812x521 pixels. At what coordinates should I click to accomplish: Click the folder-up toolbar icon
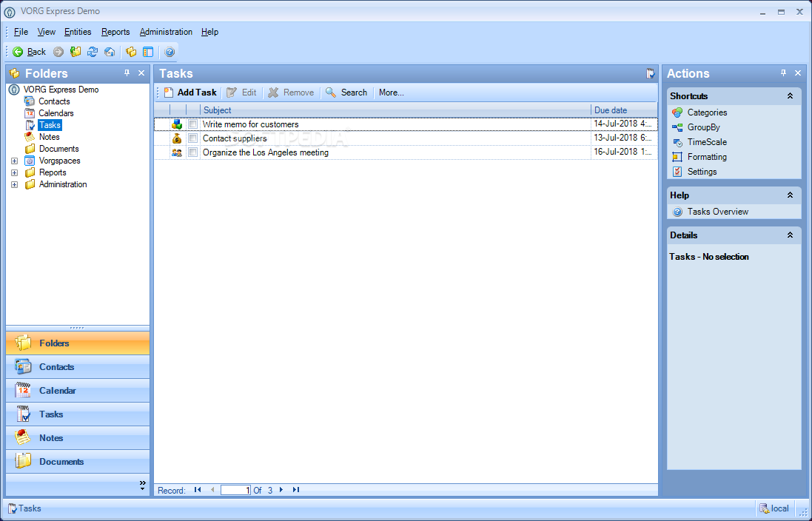click(x=76, y=52)
